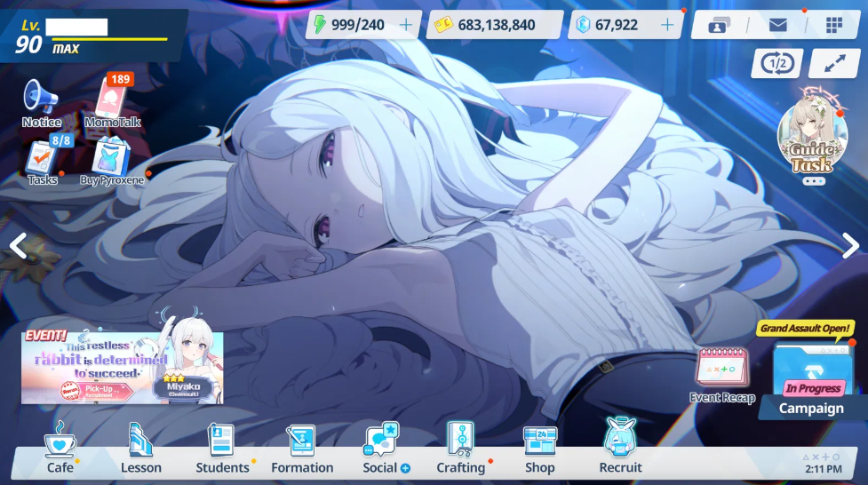Open the Tasks clipboard icon
Screen dimensions: 868x485
click(44, 161)
